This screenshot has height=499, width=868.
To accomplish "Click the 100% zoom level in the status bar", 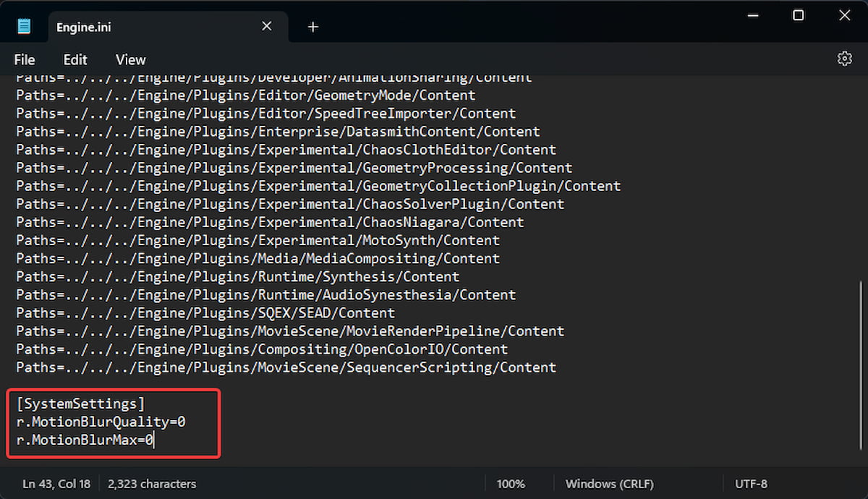I will tap(511, 484).
